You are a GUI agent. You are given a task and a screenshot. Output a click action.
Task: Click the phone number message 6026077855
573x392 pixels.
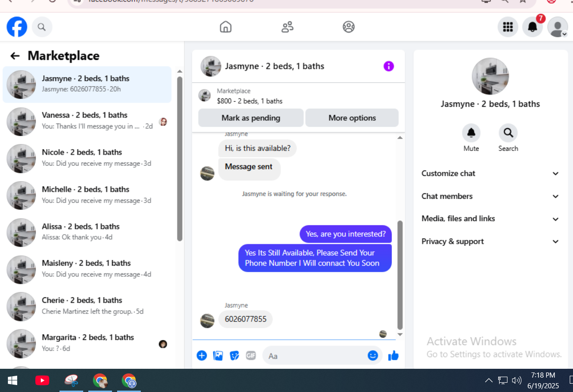coord(245,319)
